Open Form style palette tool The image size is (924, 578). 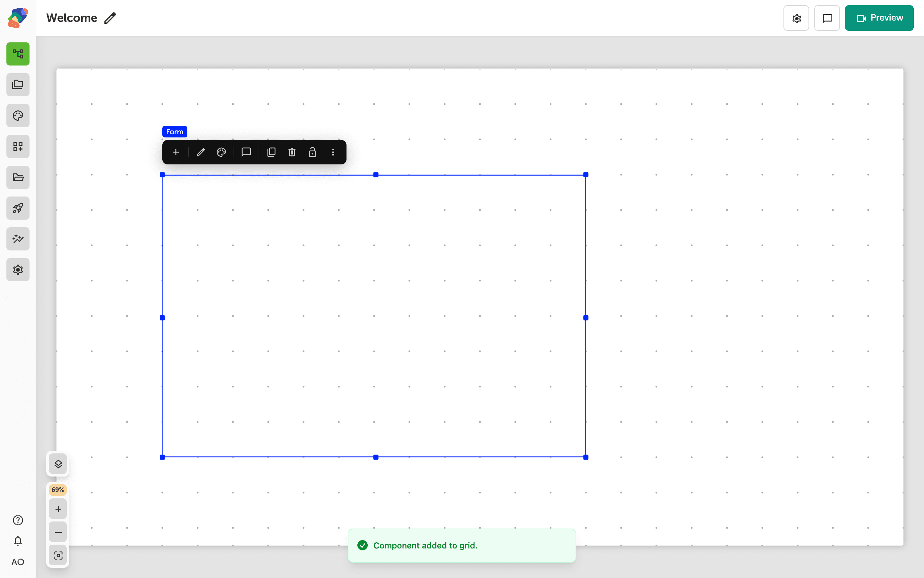(x=221, y=152)
